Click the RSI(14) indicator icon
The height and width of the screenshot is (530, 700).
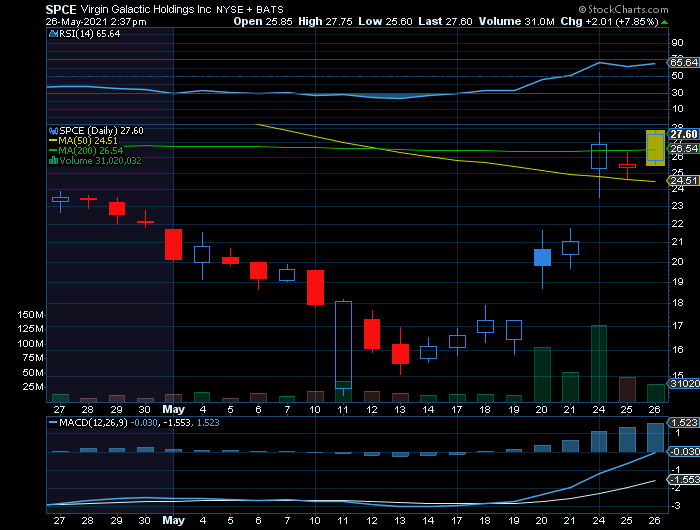click(x=54, y=33)
